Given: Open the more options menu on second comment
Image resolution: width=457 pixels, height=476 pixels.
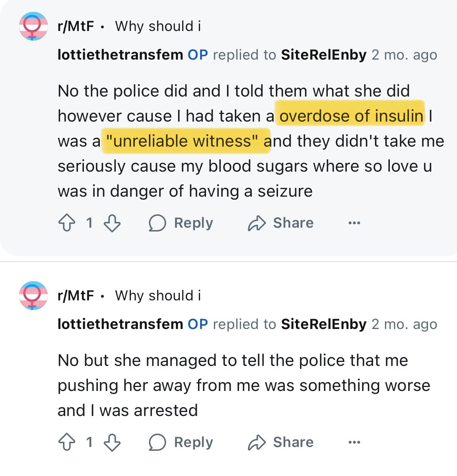Looking at the screenshot, I should pyautogui.click(x=354, y=443).
